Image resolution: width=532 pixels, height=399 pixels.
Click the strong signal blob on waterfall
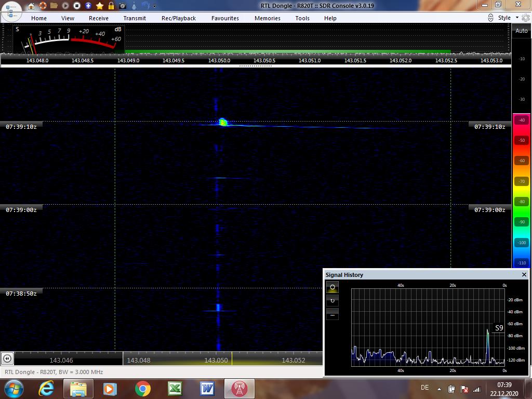click(223, 122)
